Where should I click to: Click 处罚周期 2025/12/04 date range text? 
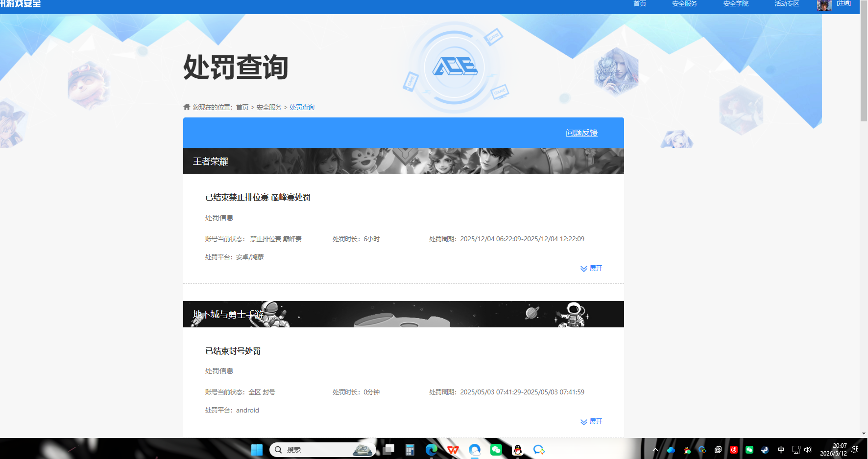click(x=506, y=239)
